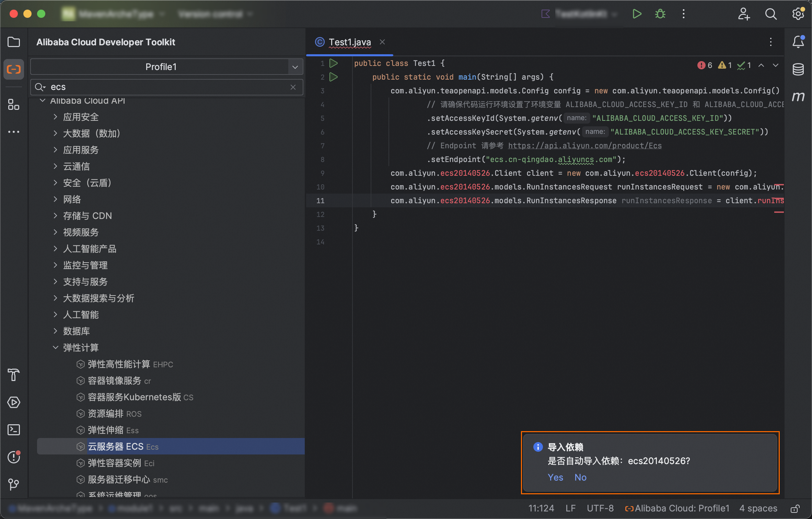Image resolution: width=812 pixels, height=519 pixels.
Task: Open the Maven tool window
Action: click(798, 97)
